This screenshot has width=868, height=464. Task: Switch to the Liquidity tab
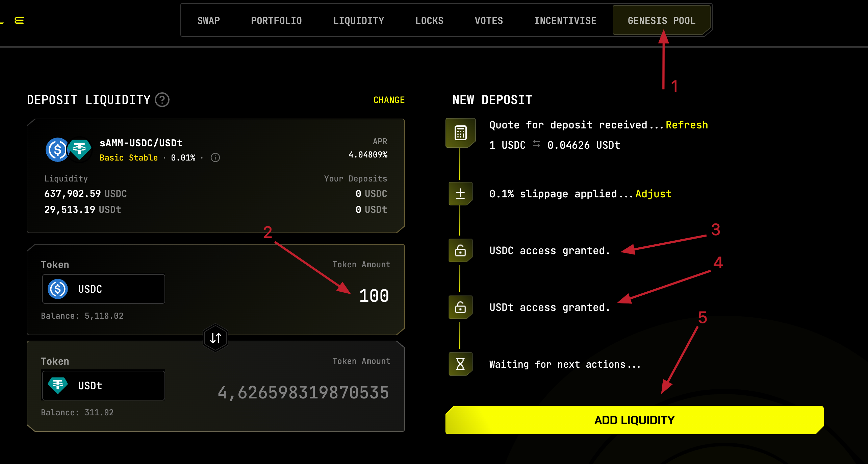[x=359, y=21]
